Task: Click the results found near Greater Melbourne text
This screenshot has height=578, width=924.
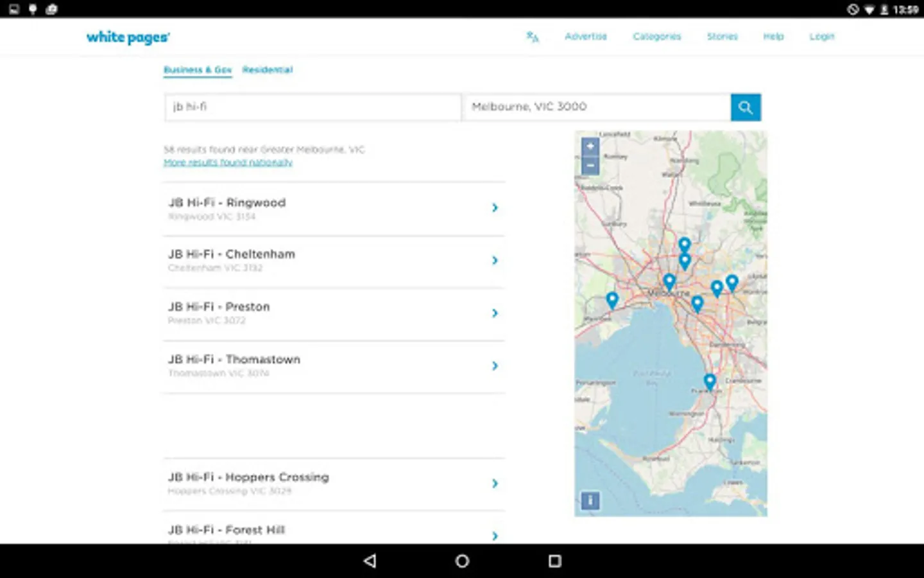Action: 264,150
